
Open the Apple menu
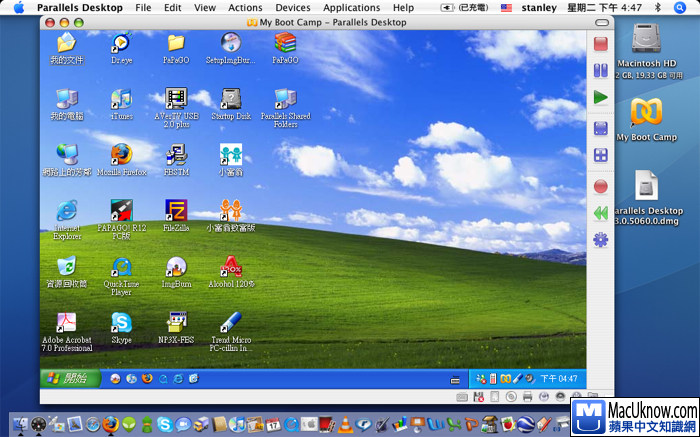pos(18,7)
